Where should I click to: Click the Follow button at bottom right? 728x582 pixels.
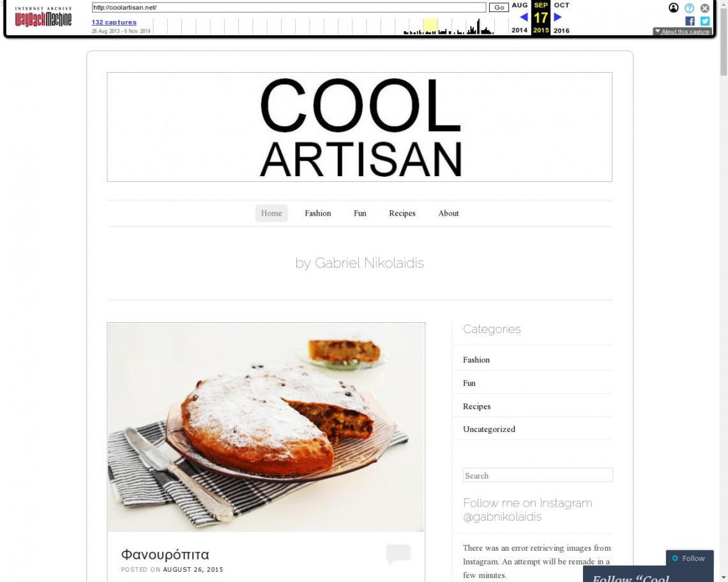690,558
